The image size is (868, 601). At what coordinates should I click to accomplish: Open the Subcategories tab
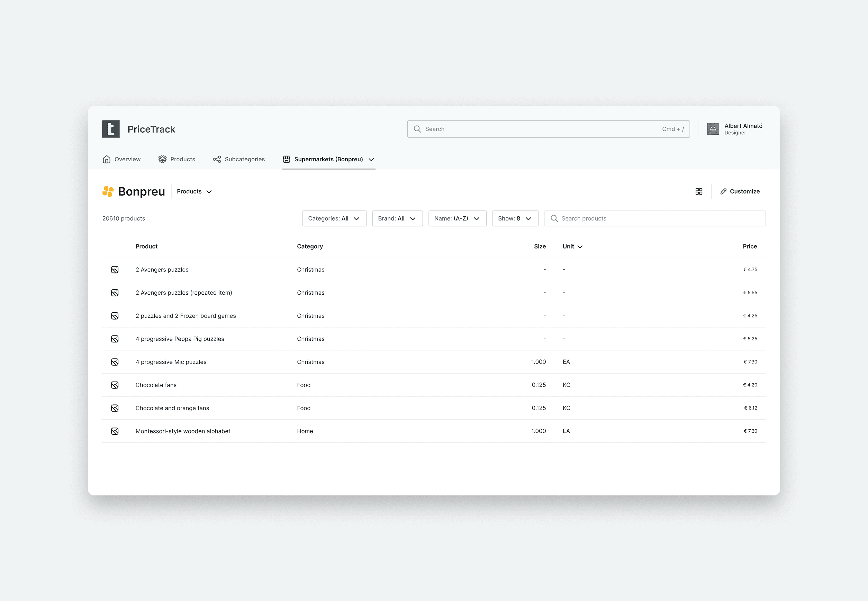tap(239, 159)
